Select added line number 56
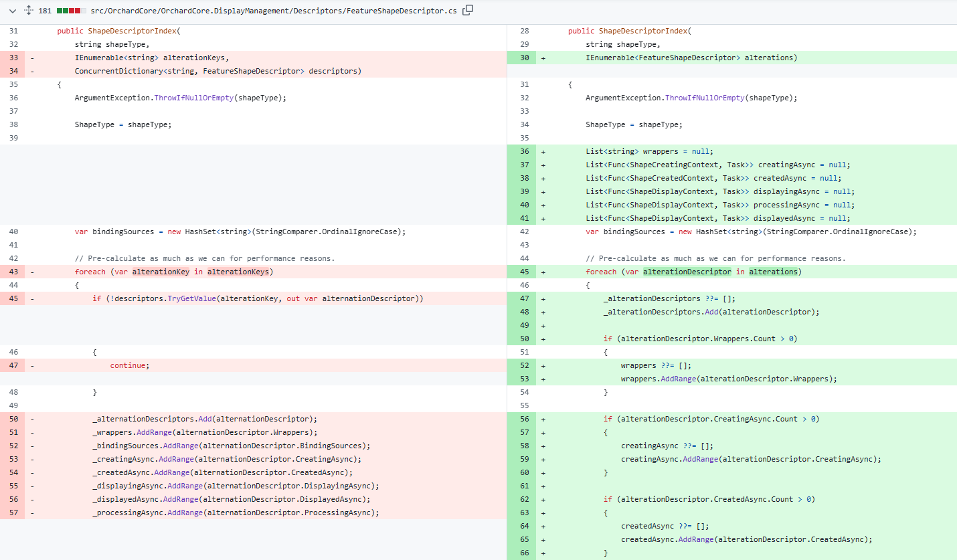Screen dimensions: 957x560 coord(525,419)
